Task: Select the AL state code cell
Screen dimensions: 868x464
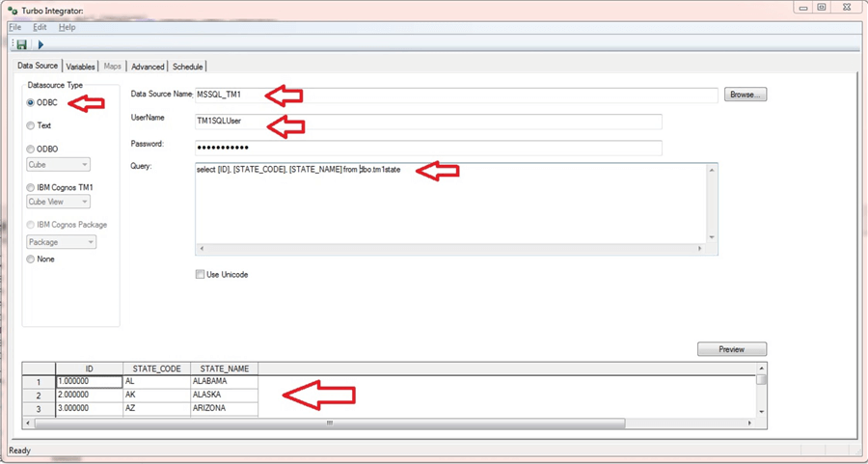Action: click(x=156, y=381)
